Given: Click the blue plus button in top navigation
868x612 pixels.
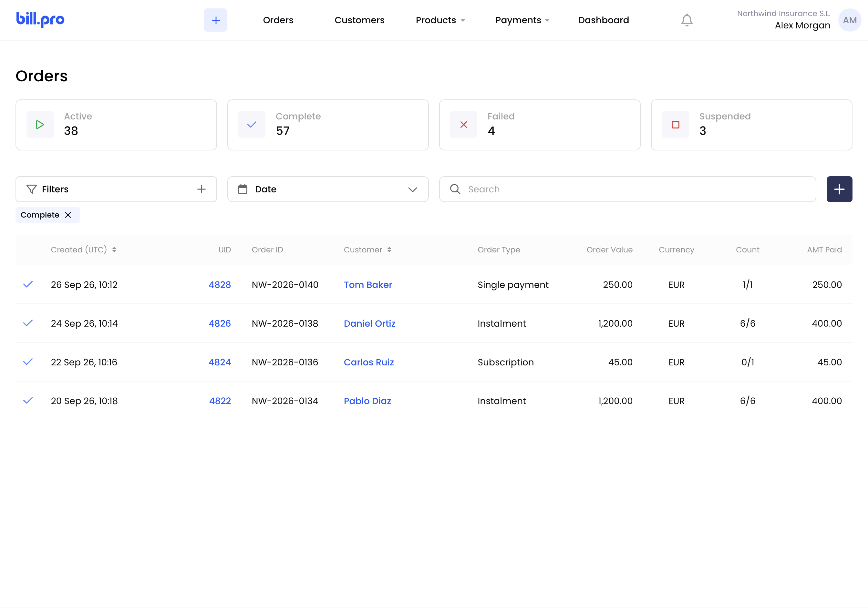Looking at the screenshot, I should pos(215,20).
